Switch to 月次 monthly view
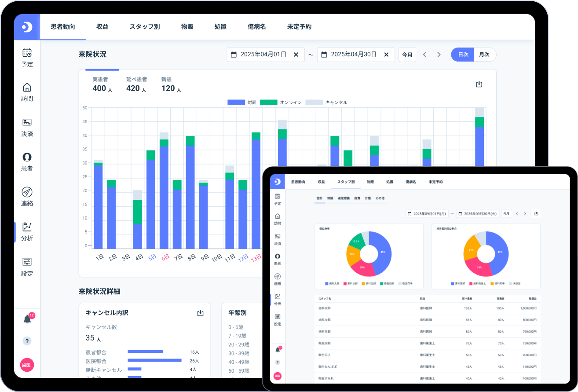 click(x=485, y=55)
